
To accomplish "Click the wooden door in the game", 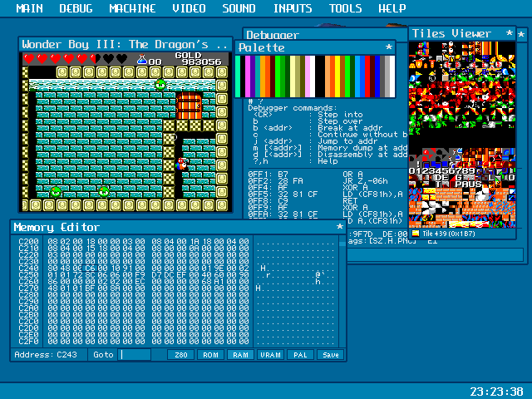I will [x=189, y=106].
